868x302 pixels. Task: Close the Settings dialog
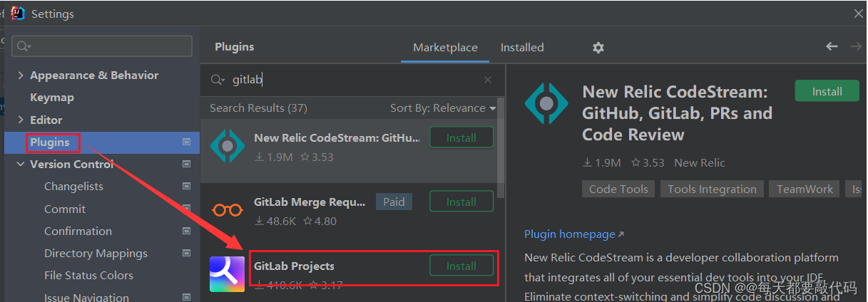pyautogui.click(x=859, y=14)
